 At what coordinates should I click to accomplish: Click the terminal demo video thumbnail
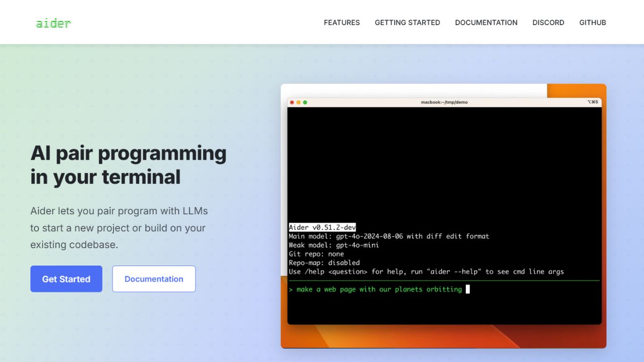coord(443,216)
